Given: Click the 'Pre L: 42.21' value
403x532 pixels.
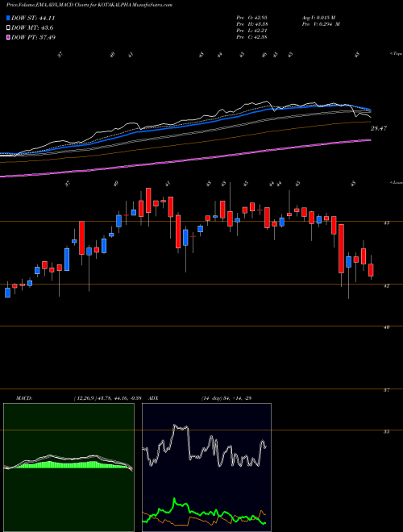Looking at the screenshot, I should click(251, 31).
